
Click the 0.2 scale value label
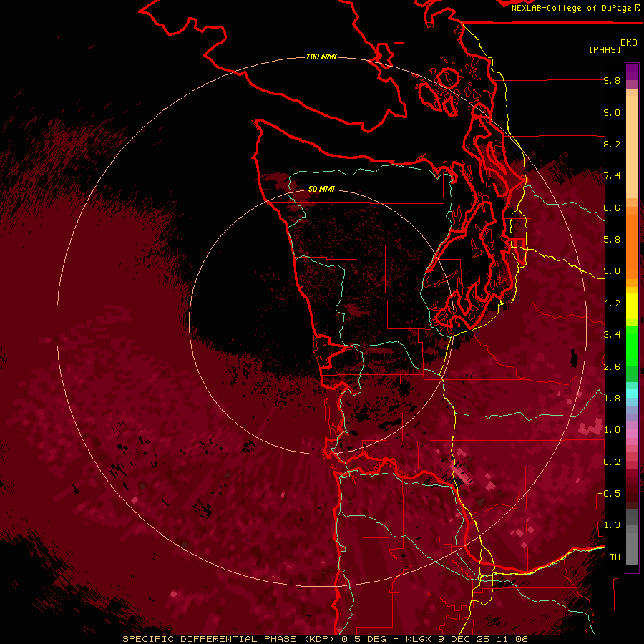tap(612, 462)
